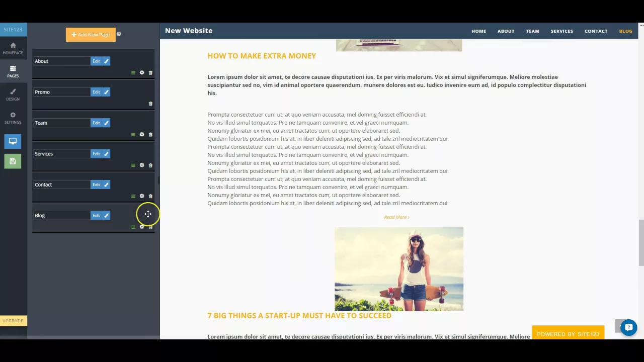The height and width of the screenshot is (362, 644).
Task: Delete the Services page with trash icon
Action: pyautogui.click(x=150, y=165)
